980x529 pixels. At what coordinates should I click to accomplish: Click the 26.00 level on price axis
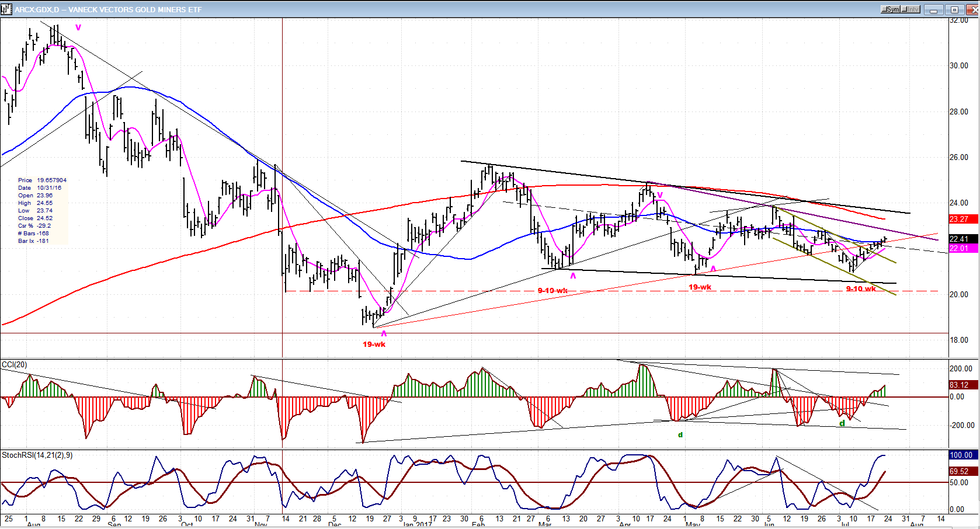tap(959, 158)
